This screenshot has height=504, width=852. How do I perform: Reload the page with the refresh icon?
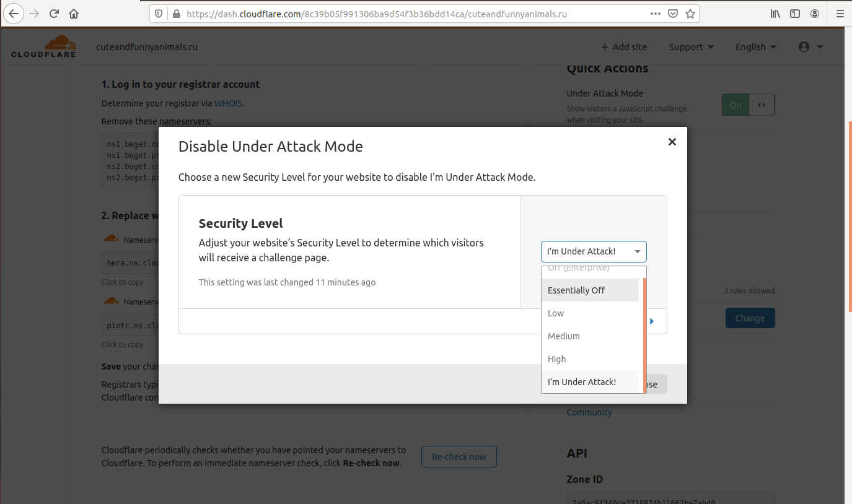[x=54, y=14]
